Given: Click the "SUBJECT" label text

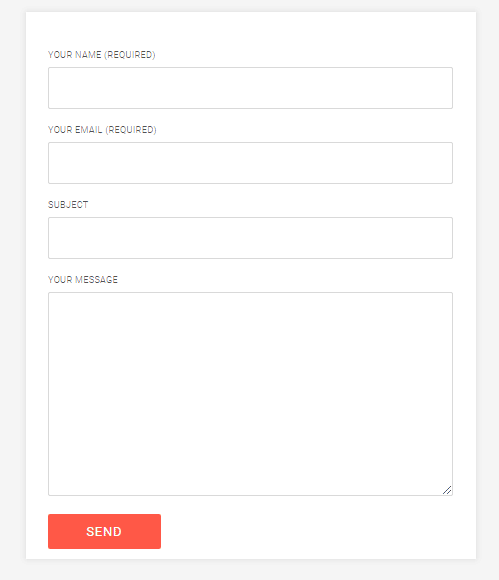Looking at the screenshot, I should pyautogui.click(x=68, y=205).
